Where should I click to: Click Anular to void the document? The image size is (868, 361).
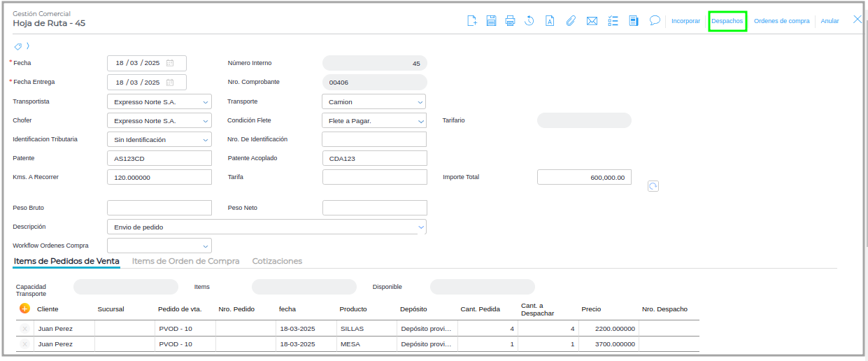point(830,21)
